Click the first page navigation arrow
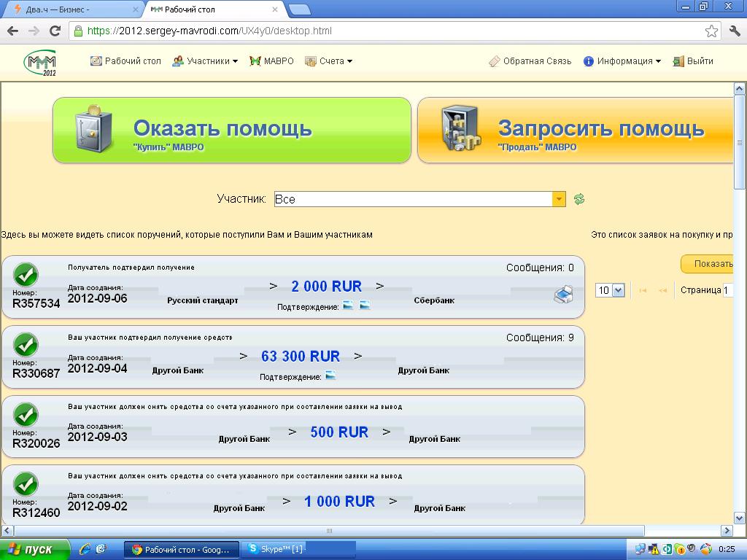The width and height of the screenshot is (747, 560). [643, 290]
